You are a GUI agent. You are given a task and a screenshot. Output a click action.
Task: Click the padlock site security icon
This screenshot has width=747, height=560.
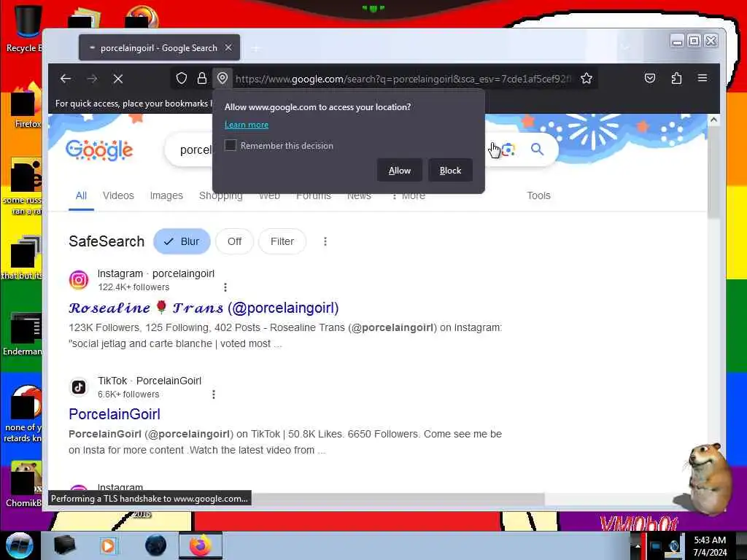(202, 78)
